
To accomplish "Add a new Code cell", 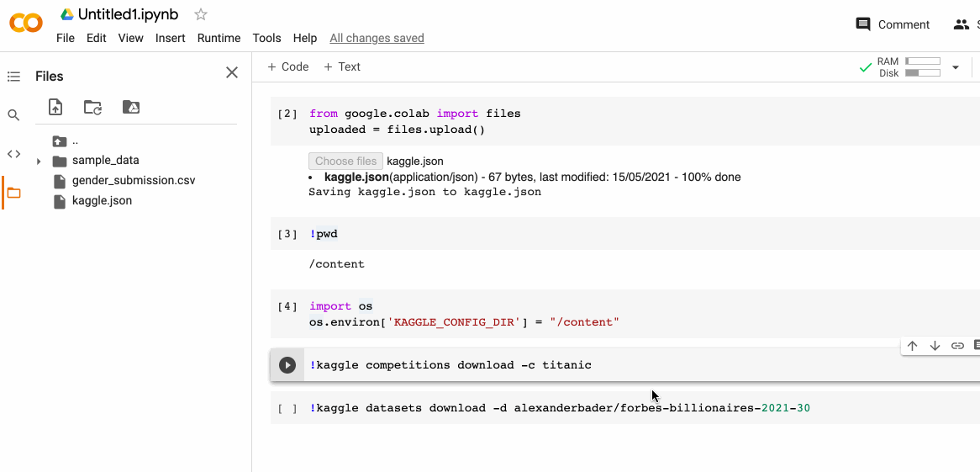I will (287, 66).
